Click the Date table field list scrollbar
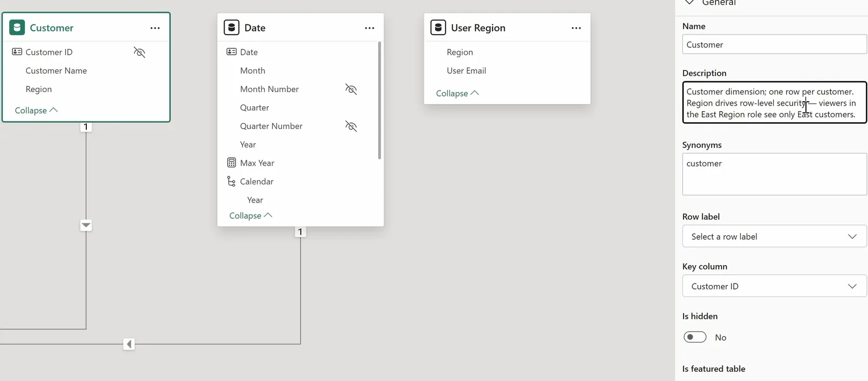868x381 pixels. (379, 100)
